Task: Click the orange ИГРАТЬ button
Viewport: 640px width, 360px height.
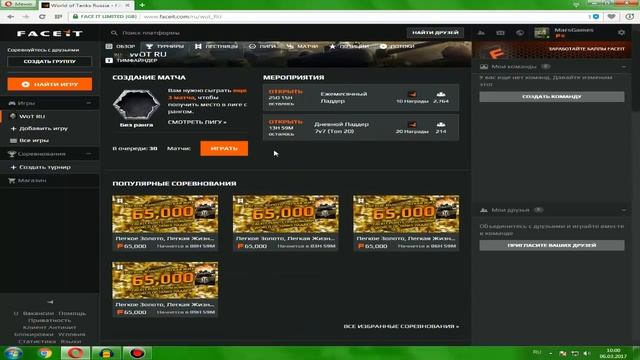Action: [x=224, y=148]
